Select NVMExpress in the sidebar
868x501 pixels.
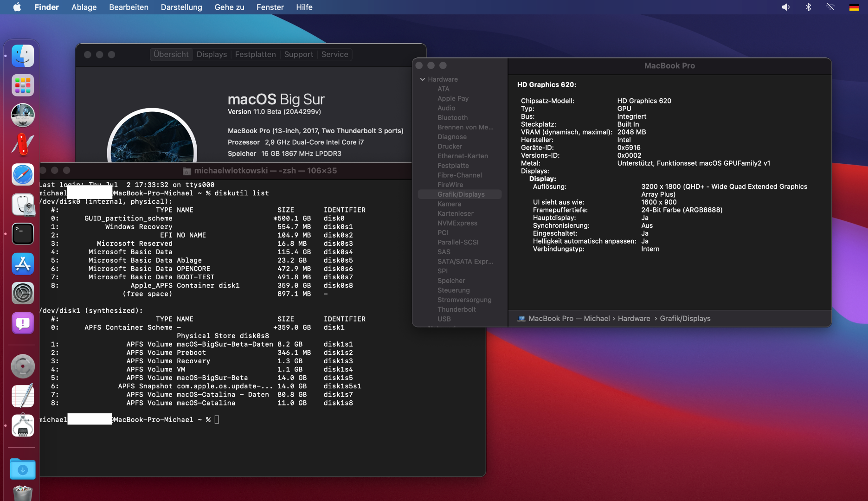457,223
